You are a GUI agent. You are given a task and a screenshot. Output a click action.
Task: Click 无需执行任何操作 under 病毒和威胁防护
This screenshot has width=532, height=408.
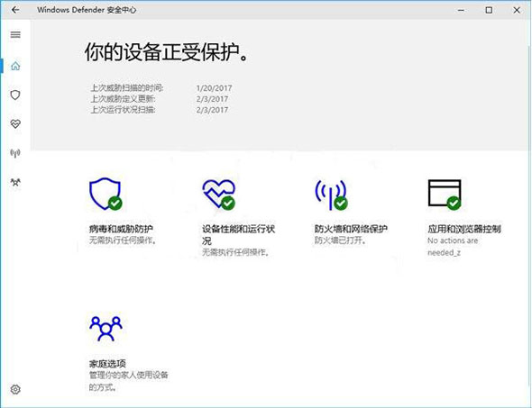click(x=123, y=240)
